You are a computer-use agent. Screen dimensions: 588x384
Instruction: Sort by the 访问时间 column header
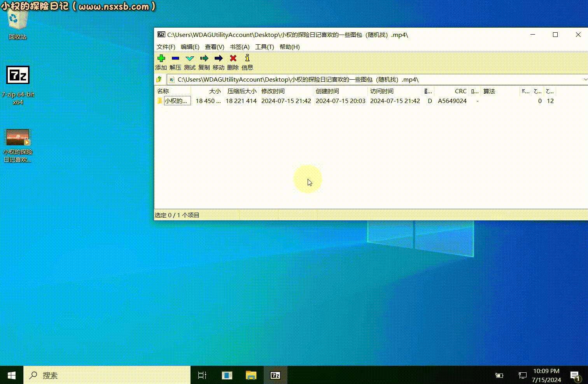coord(395,91)
